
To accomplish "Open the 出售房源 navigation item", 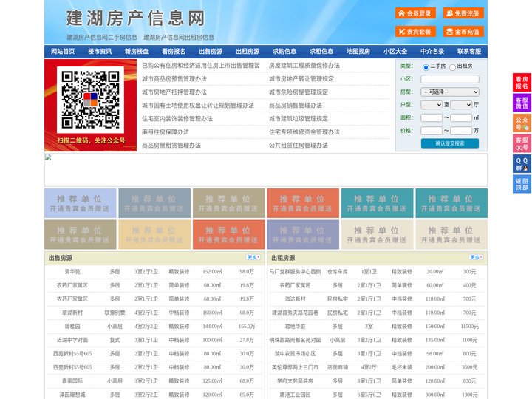I will [x=211, y=52].
